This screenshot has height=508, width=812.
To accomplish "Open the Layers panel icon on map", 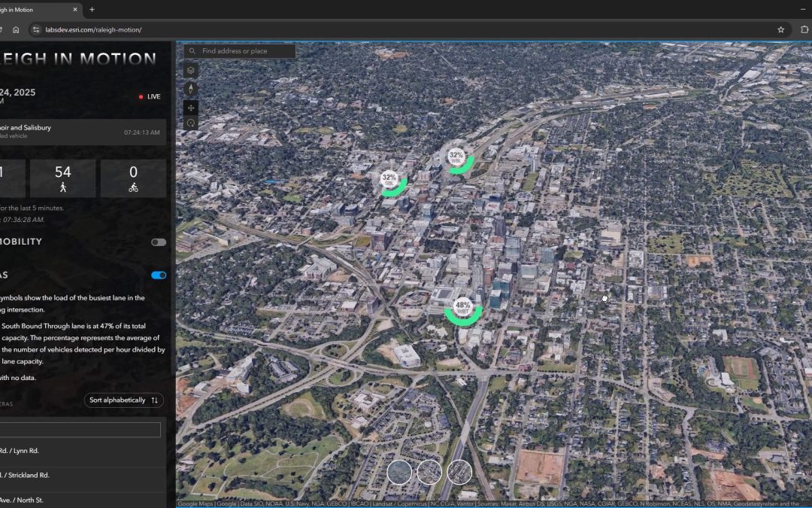I will pos(190,70).
